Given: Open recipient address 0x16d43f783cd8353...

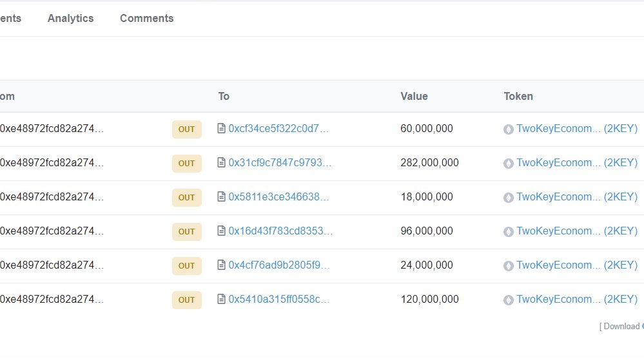Looking at the screenshot, I should pyautogui.click(x=280, y=231).
